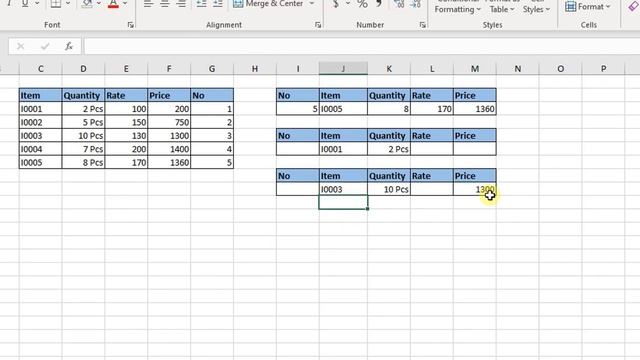The image size is (640, 360).
Task: Increase the cell indent
Action: 218,4
